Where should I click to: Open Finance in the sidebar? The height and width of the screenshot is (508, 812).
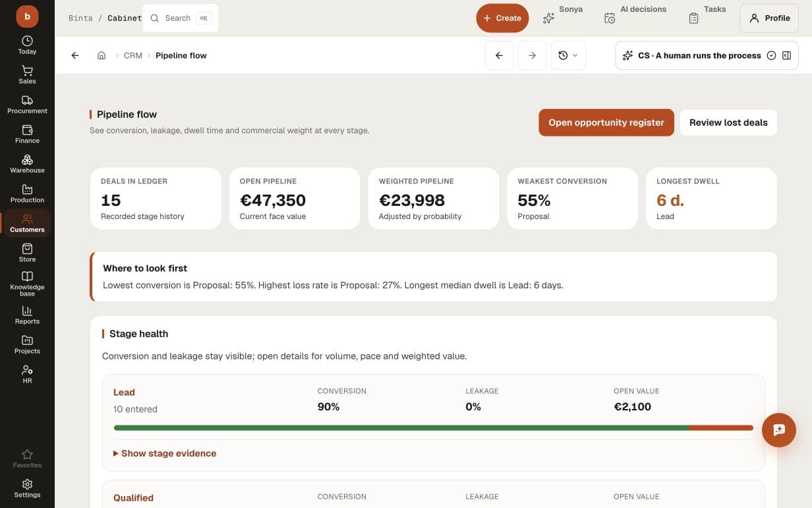coord(27,134)
